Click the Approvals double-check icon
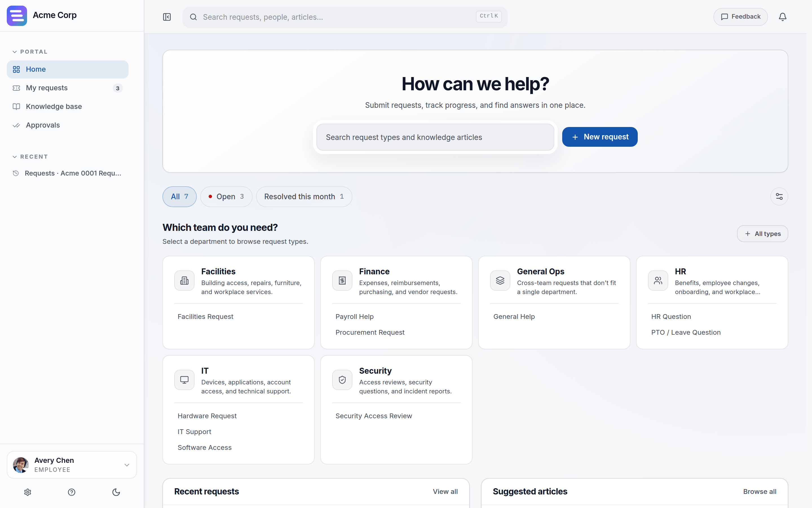Viewport: 812px width, 508px height. coord(16,125)
